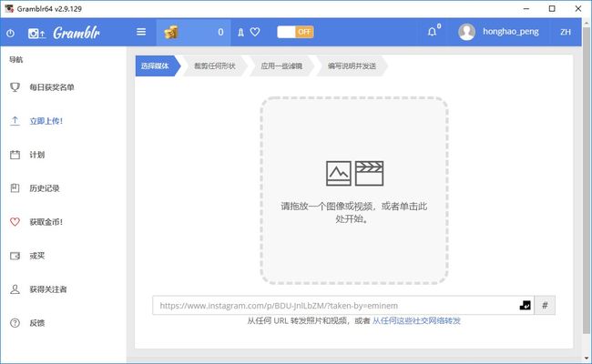This screenshot has height=364, width=592.
Task: Maximize the Gramblr64 window
Action: pyautogui.click(x=552, y=9)
